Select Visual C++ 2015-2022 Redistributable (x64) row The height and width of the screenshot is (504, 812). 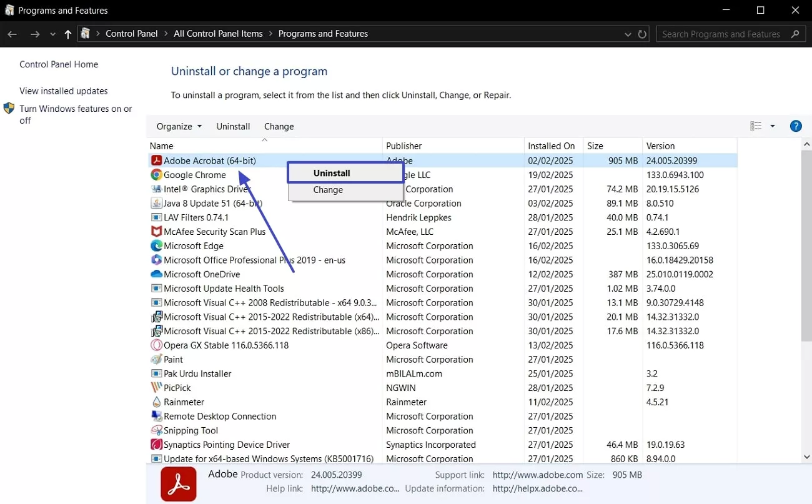(442, 317)
